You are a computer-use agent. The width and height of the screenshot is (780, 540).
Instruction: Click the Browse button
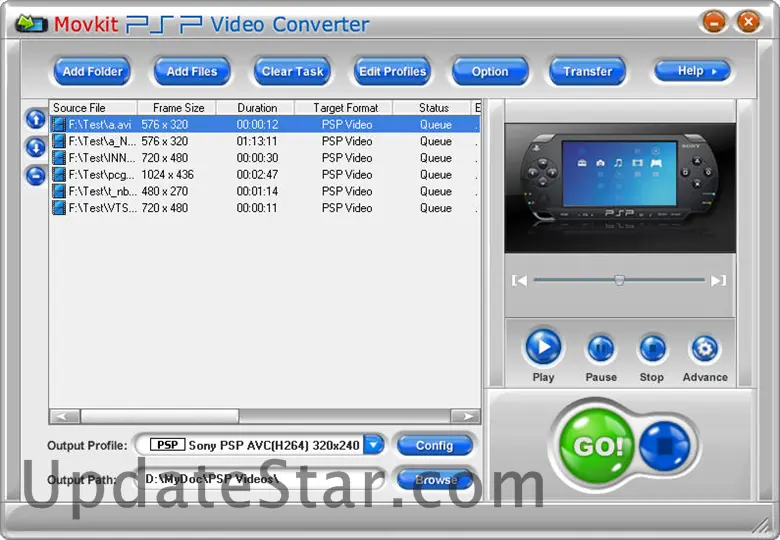coord(435,479)
